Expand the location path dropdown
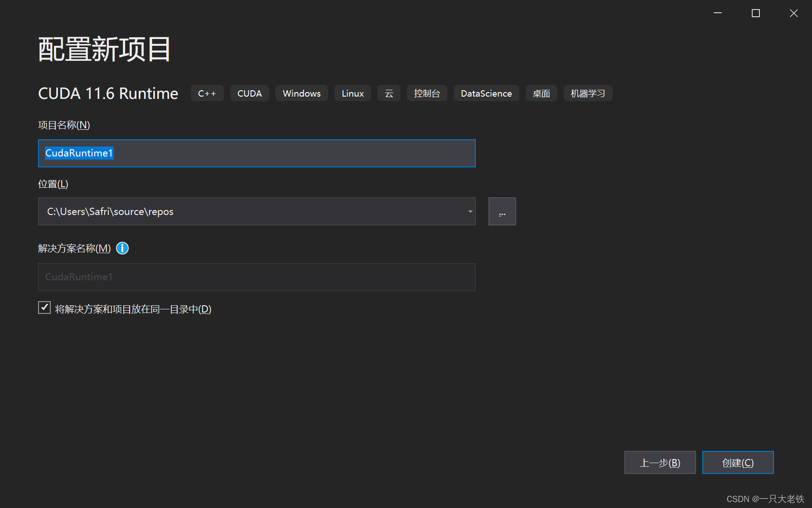812x508 pixels. [x=470, y=211]
